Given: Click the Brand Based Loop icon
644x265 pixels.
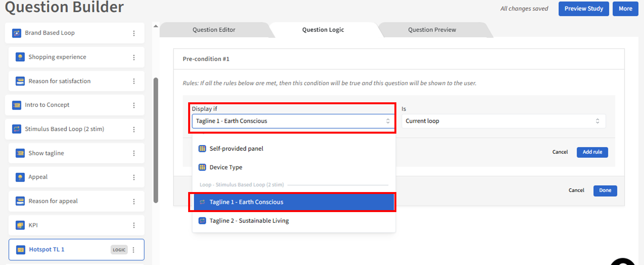Looking at the screenshot, I should 16,33.
